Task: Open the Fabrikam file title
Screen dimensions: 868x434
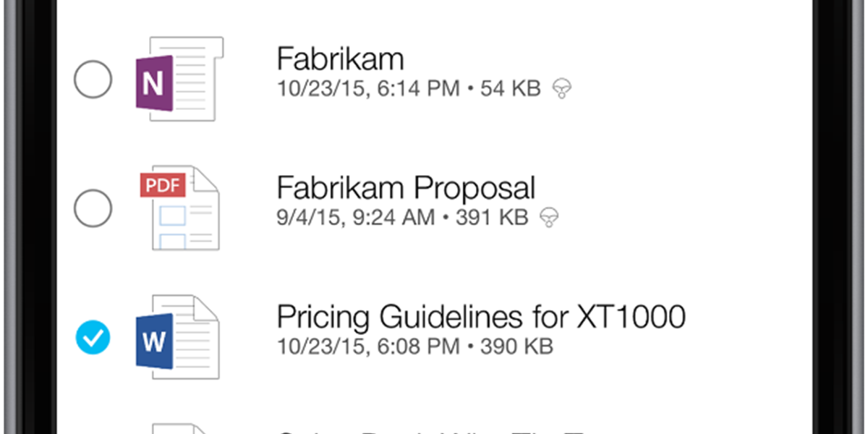Action: (x=340, y=59)
